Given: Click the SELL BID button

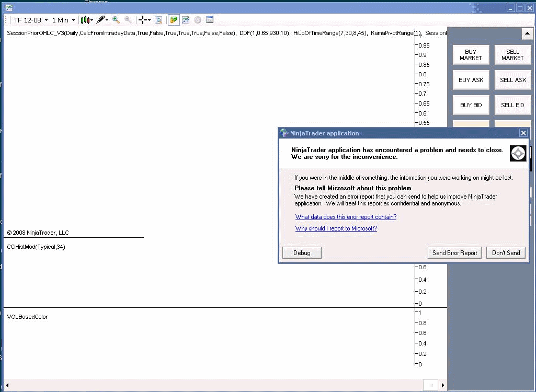Looking at the screenshot, I should [512, 105].
